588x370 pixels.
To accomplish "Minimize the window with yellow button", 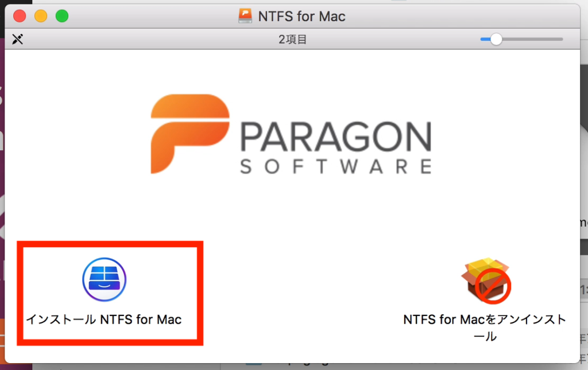I will pos(41,16).
